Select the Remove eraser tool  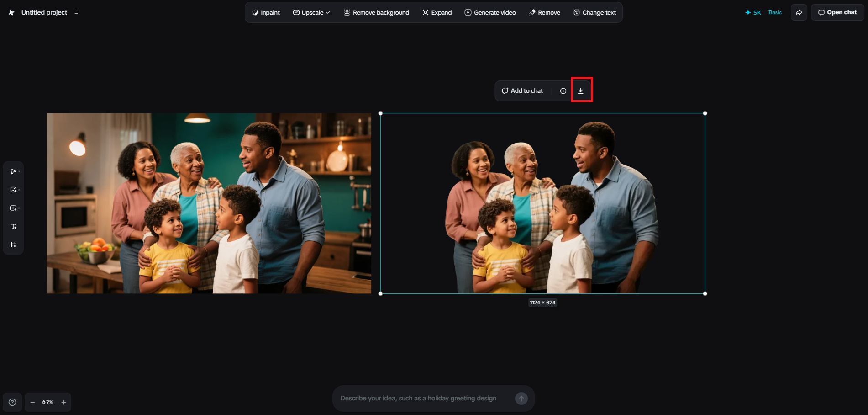point(545,12)
